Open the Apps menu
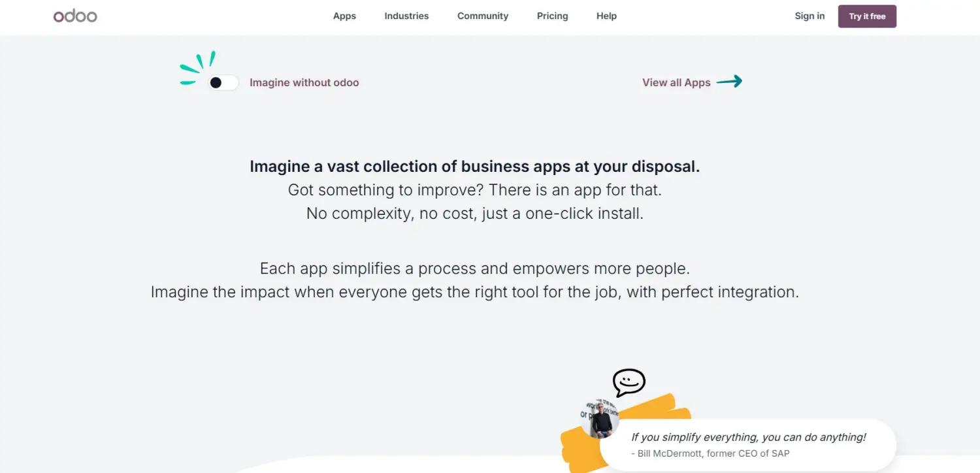This screenshot has width=980, height=473. click(x=344, y=16)
